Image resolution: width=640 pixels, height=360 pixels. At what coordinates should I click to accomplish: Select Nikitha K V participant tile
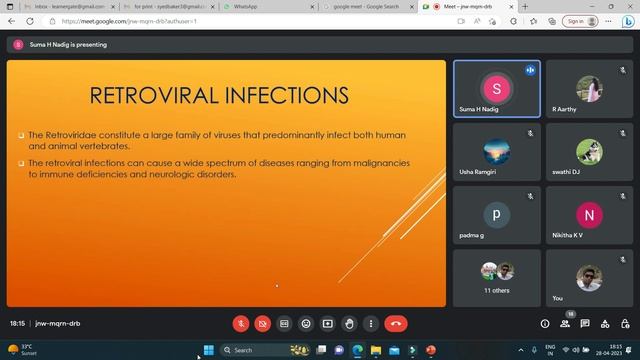(x=589, y=215)
